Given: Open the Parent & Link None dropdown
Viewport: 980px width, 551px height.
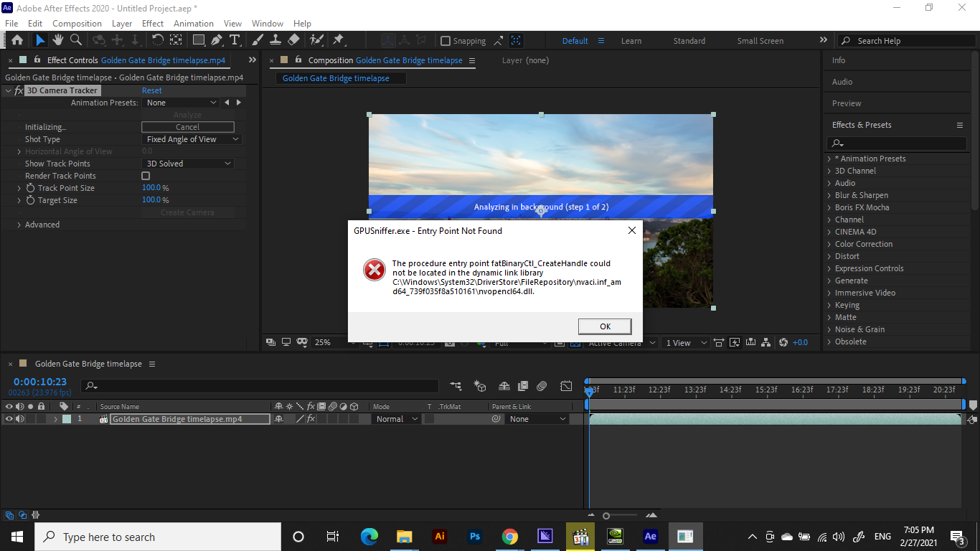Looking at the screenshot, I should point(537,418).
